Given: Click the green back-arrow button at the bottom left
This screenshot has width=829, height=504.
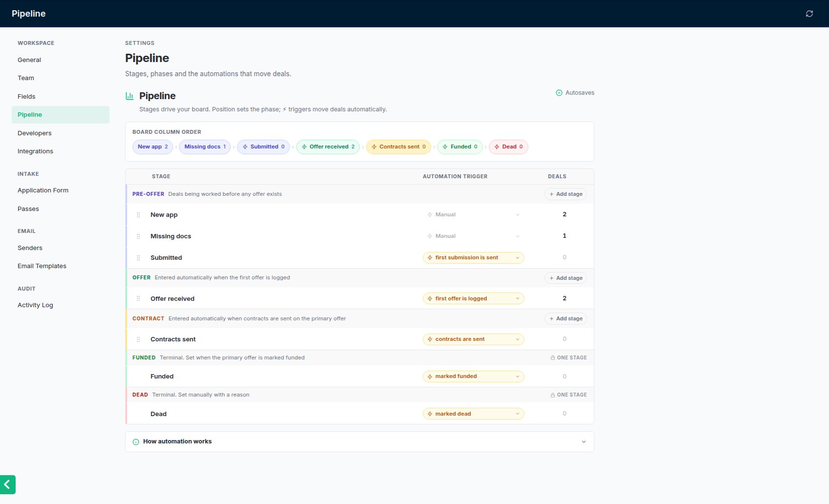Looking at the screenshot, I should coord(7,484).
